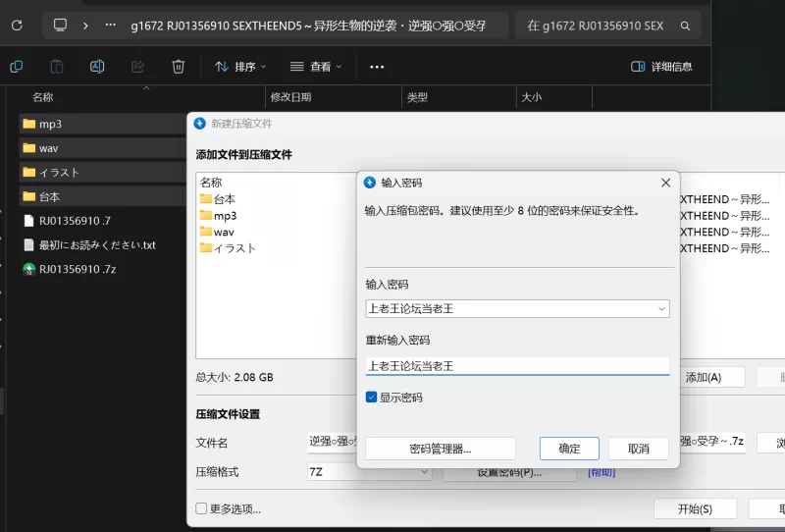Image resolution: width=785 pixels, height=532 pixels.
Task: Click the rename icon in Explorer toolbar
Action: click(97, 67)
